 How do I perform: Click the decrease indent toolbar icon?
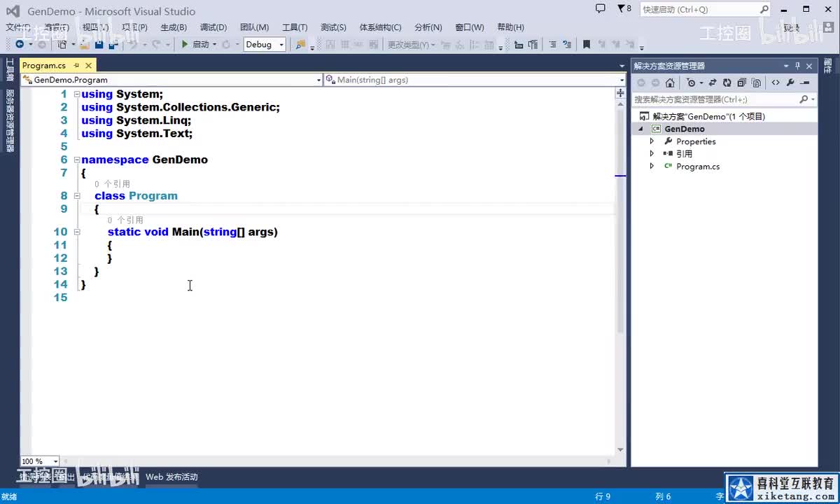point(519,44)
